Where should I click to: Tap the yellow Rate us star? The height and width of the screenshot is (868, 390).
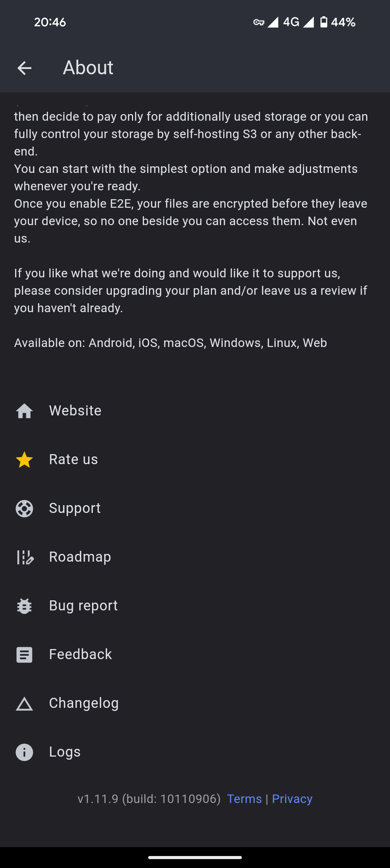24,460
